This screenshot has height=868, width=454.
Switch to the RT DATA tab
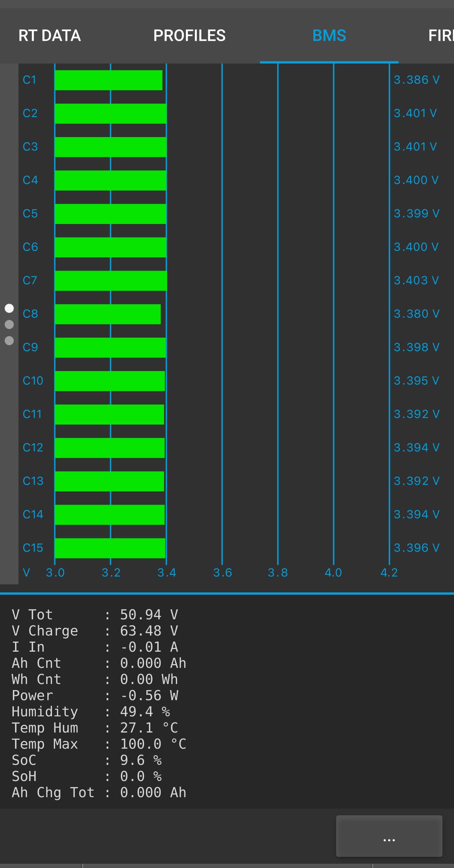click(x=50, y=36)
